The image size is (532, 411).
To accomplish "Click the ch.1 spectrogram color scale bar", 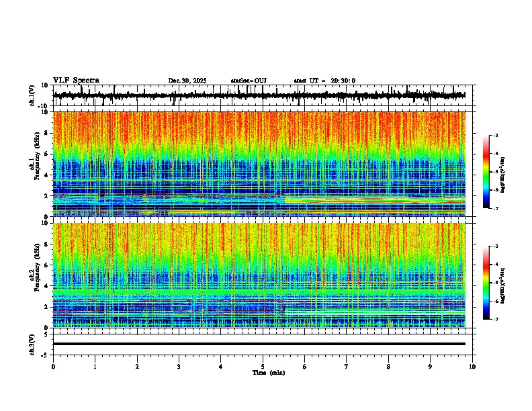I will pos(486,172).
